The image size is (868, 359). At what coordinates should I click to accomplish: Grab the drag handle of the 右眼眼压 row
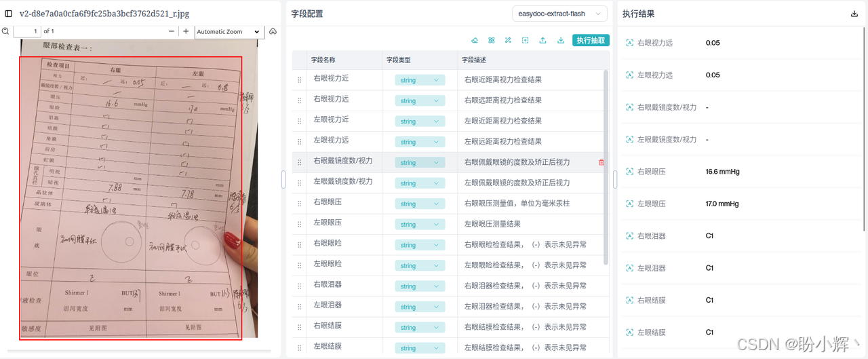[x=299, y=204]
